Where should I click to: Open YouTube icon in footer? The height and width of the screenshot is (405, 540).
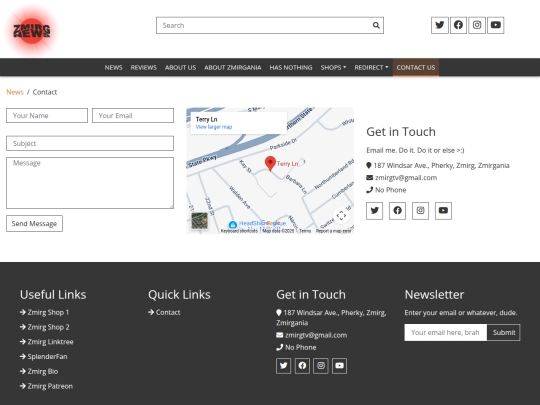coord(339,366)
